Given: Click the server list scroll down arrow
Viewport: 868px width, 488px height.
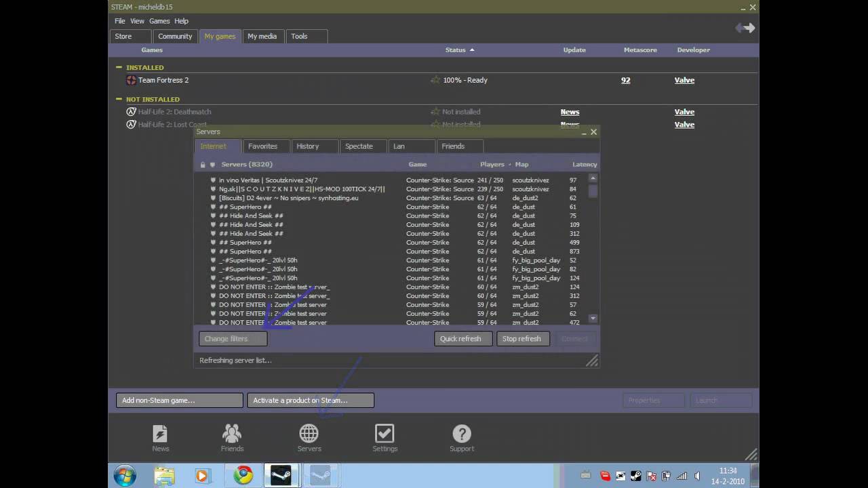Looking at the screenshot, I should pos(593,319).
